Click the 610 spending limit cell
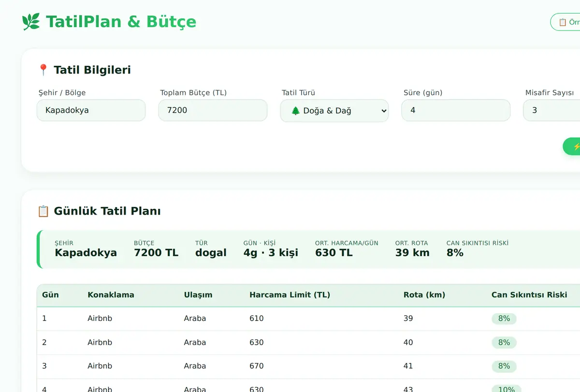 coord(257,319)
